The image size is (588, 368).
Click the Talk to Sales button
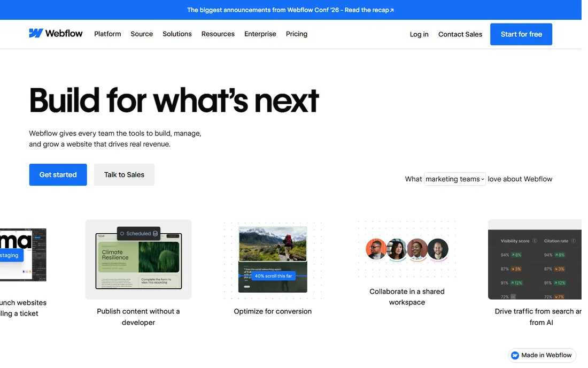(x=124, y=174)
